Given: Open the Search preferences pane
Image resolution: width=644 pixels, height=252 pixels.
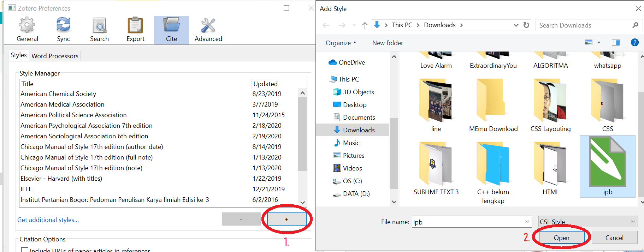Looking at the screenshot, I should point(99,30).
